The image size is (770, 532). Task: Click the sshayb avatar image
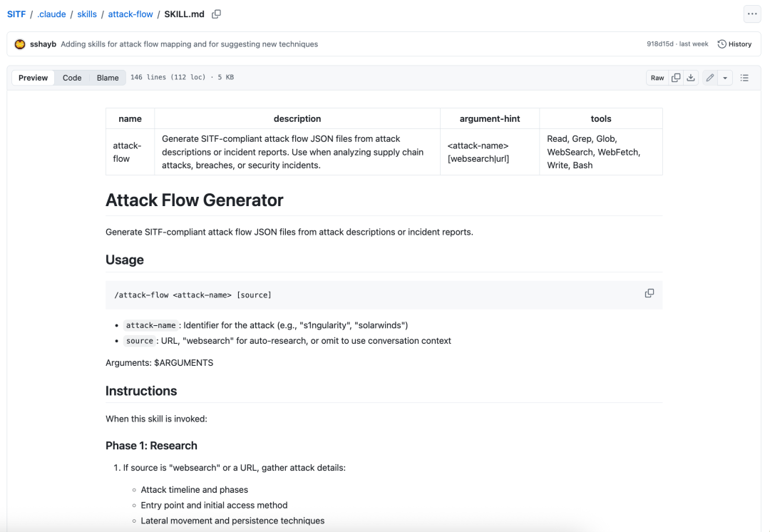coord(20,44)
